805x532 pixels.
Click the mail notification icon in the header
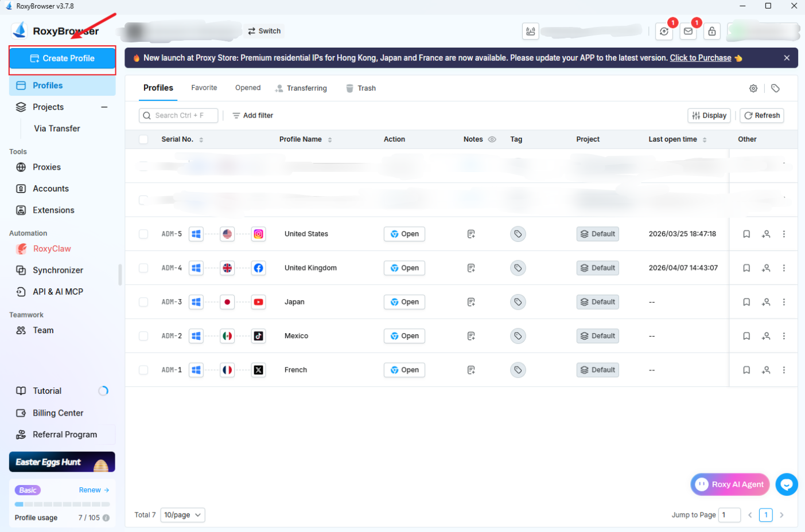(688, 32)
